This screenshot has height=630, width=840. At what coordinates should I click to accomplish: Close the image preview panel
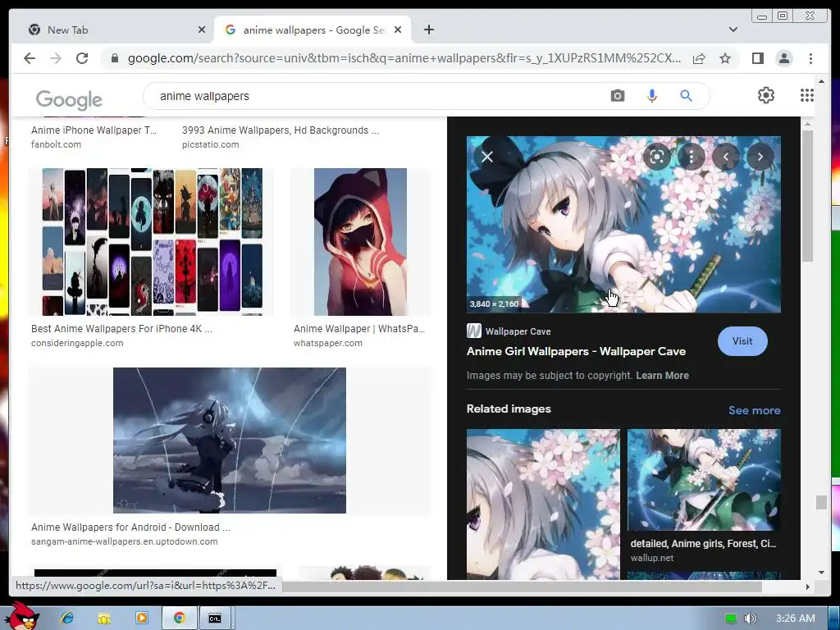[x=487, y=157]
